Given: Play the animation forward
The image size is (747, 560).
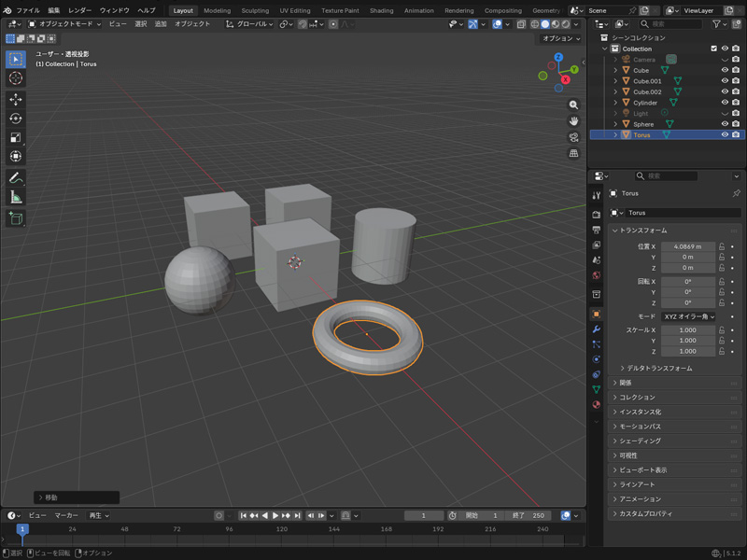Looking at the screenshot, I should point(275,516).
